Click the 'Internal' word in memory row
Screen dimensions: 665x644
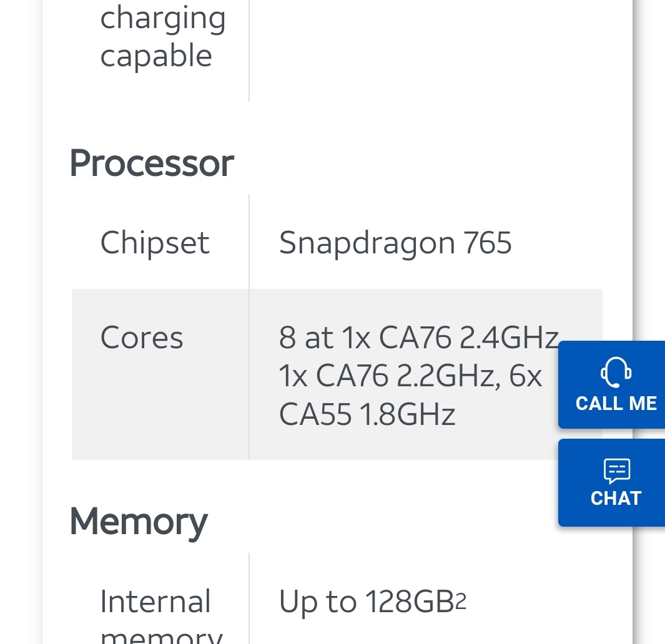coord(155,602)
